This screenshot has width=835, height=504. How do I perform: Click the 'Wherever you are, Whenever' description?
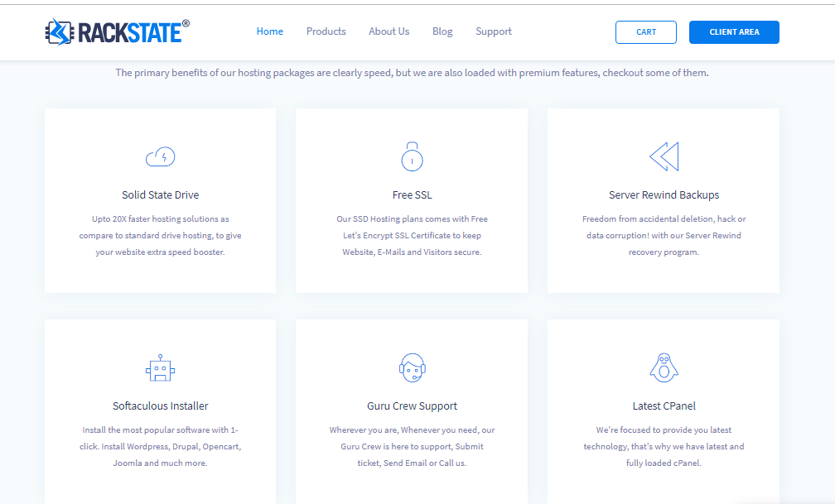[413, 446]
